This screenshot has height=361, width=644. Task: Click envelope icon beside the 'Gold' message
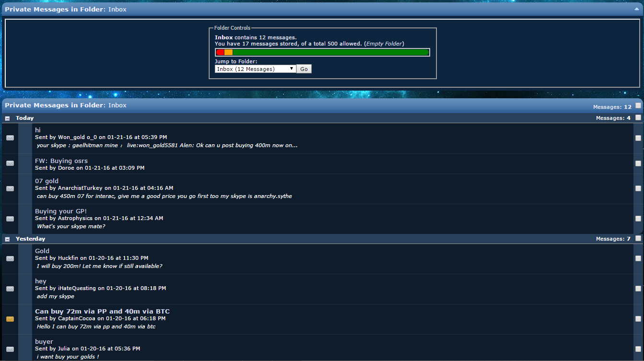10,259
